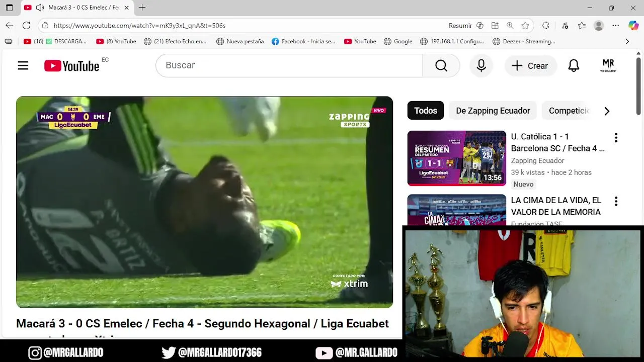
Task: Open the YouTube hamburger guide menu
Action: point(23,65)
